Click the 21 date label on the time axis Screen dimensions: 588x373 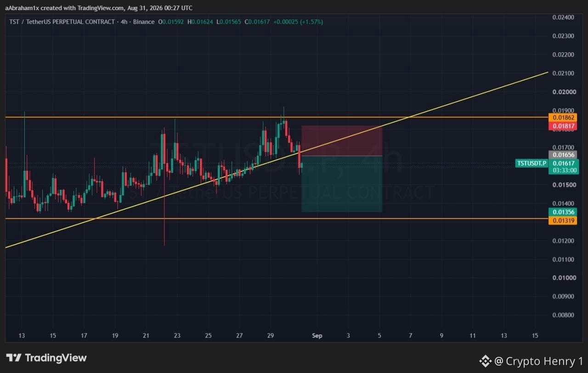pos(146,336)
